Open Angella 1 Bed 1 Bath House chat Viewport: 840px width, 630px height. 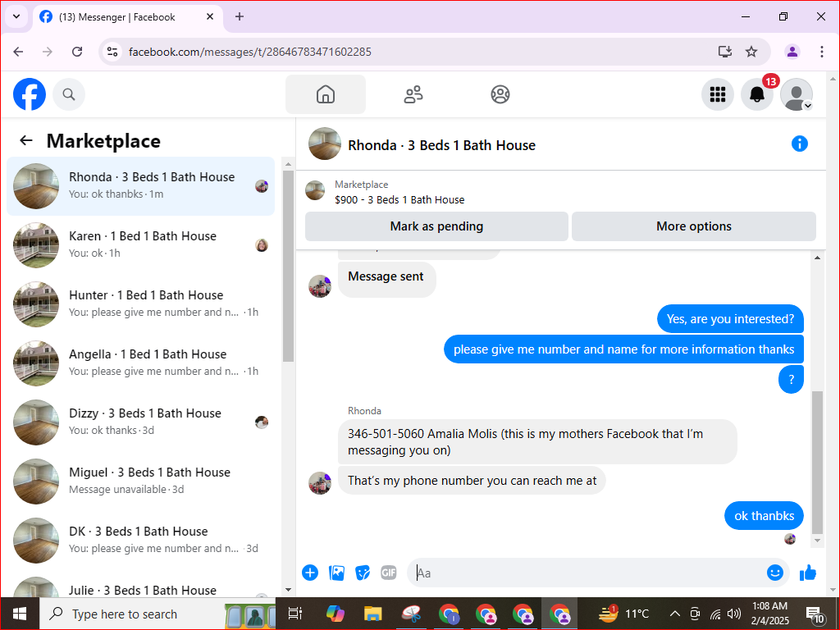141,363
